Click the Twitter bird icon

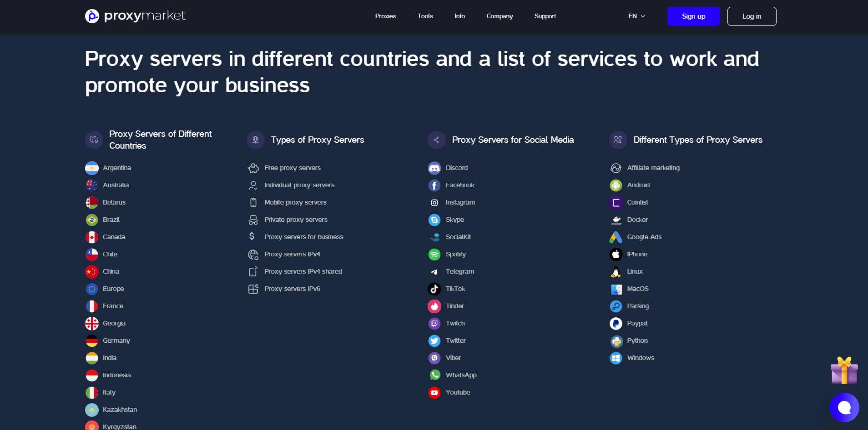click(434, 341)
